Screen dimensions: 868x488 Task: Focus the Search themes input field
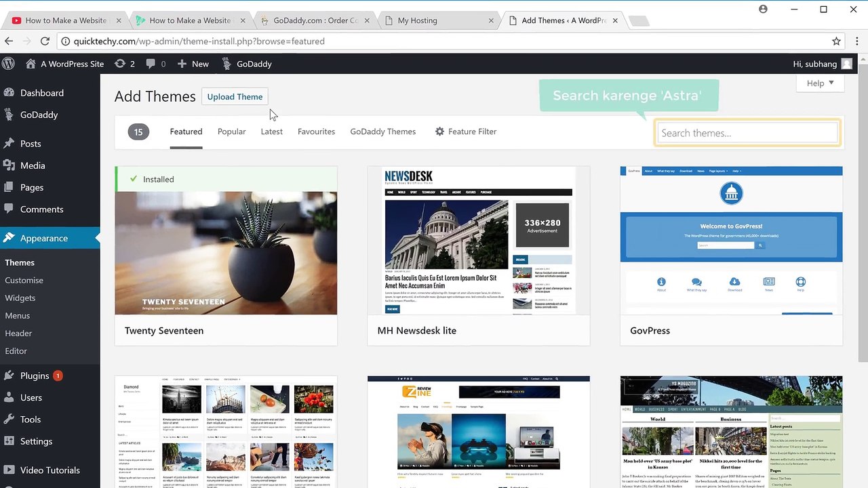(747, 133)
